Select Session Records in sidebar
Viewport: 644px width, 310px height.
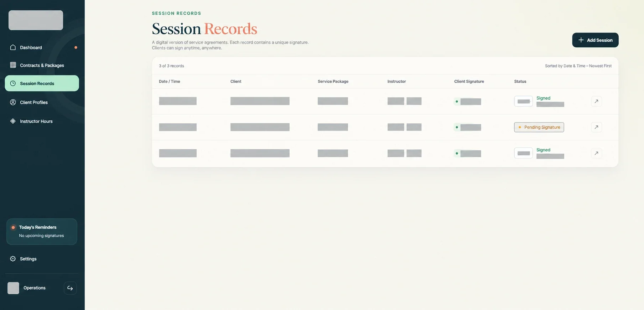pyautogui.click(x=42, y=83)
